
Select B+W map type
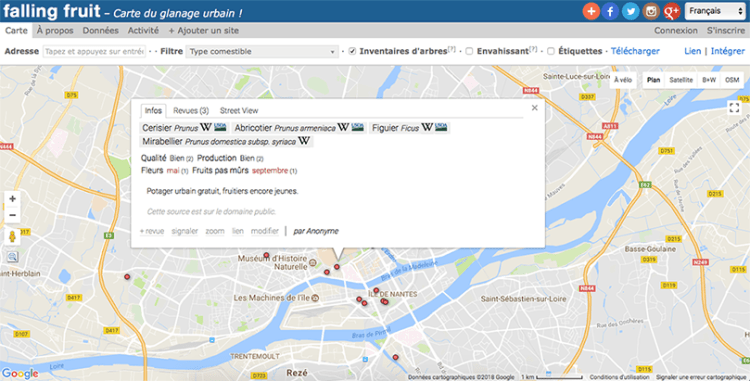click(x=709, y=80)
